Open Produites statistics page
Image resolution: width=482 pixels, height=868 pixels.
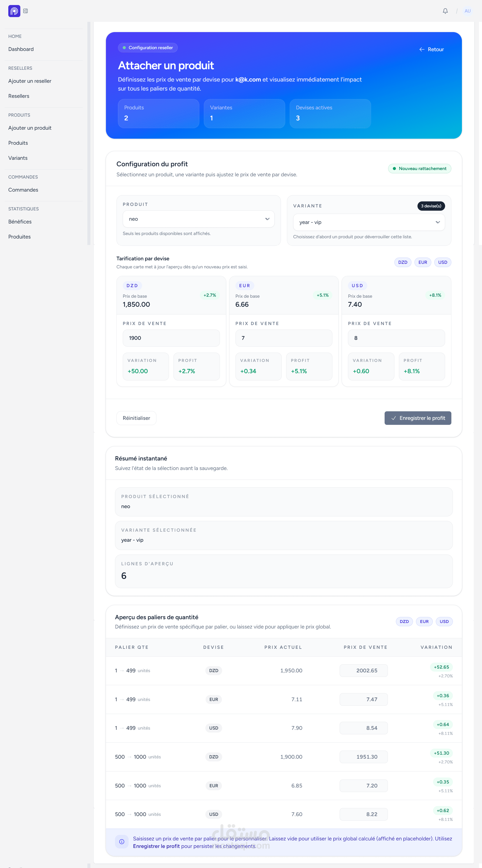coord(20,236)
